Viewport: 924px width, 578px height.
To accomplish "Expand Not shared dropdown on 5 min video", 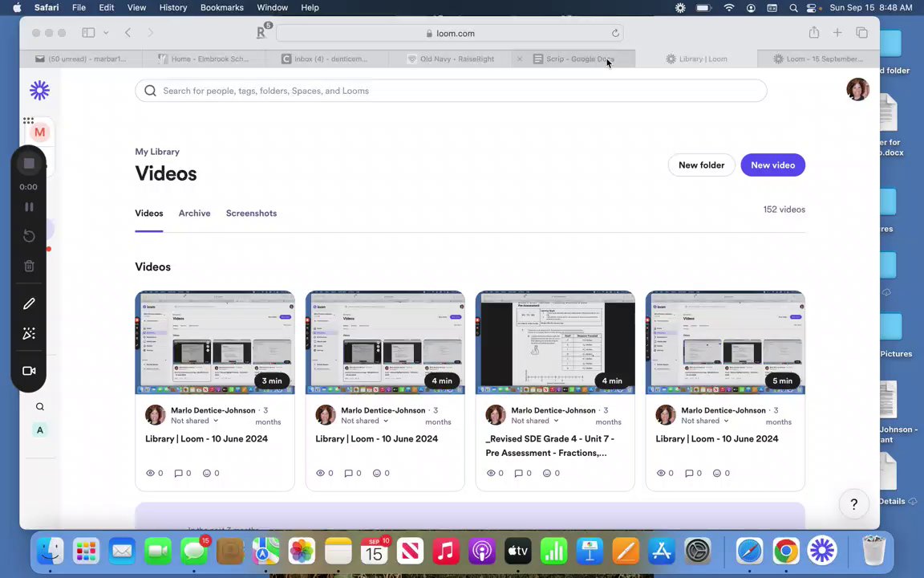I will pos(705,421).
